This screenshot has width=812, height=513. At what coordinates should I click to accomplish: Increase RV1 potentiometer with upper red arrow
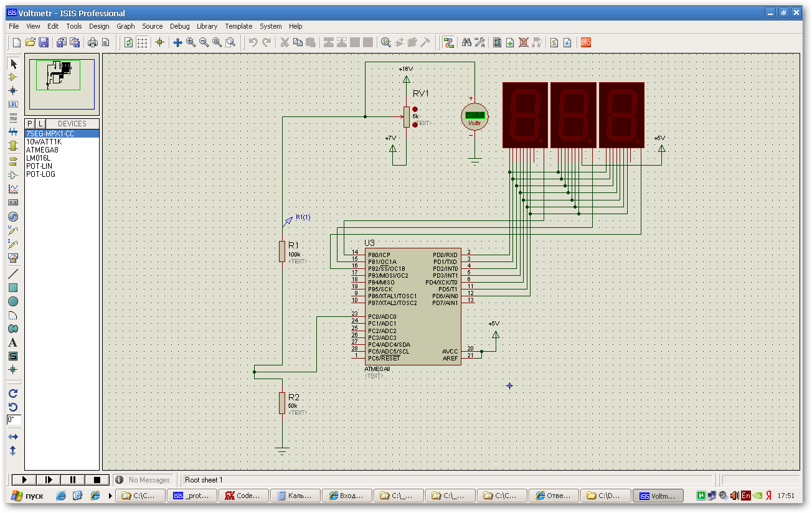pos(415,110)
